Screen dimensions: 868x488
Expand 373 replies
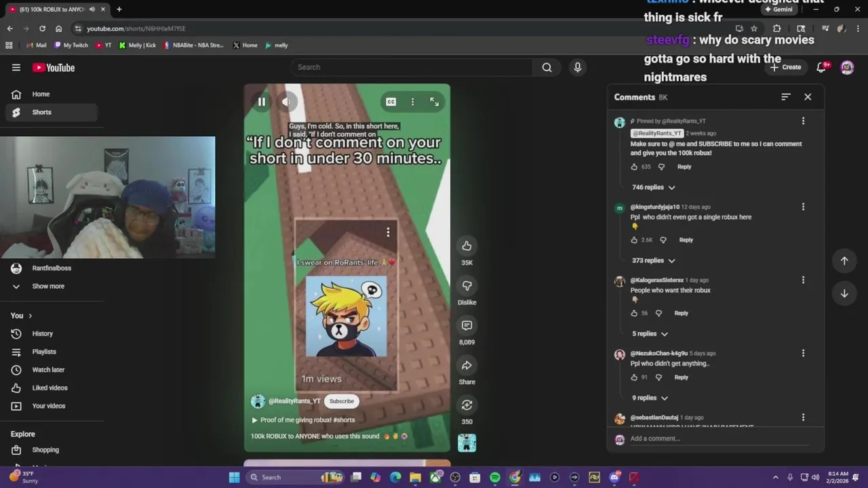pyautogui.click(x=653, y=260)
